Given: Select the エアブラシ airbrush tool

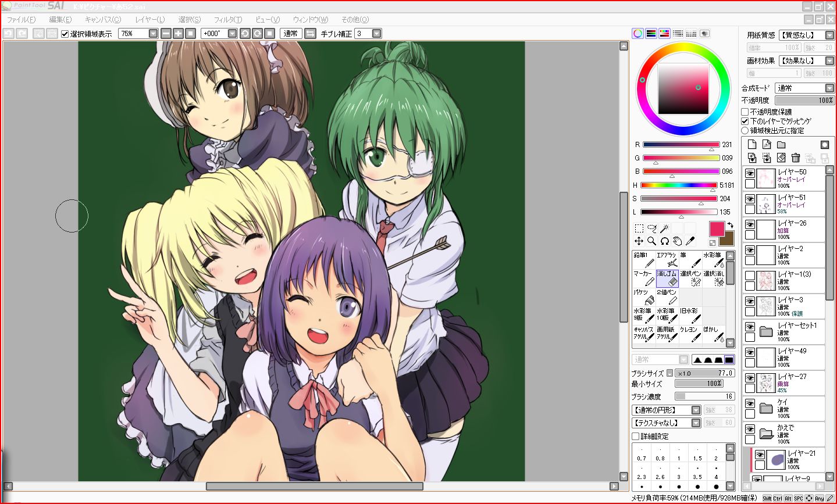Looking at the screenshot, I should tap(667, 260).
